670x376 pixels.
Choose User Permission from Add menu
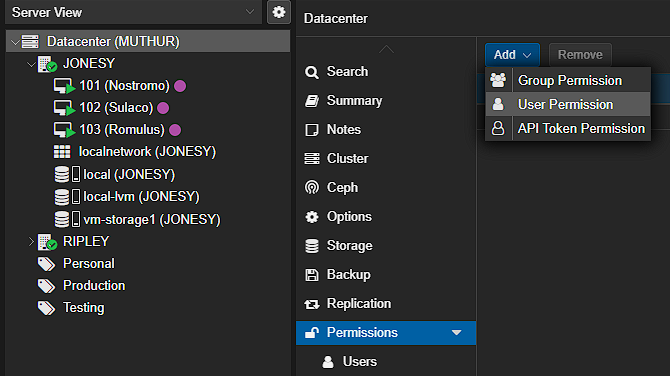pyautogui.click(x=568, y=104)
